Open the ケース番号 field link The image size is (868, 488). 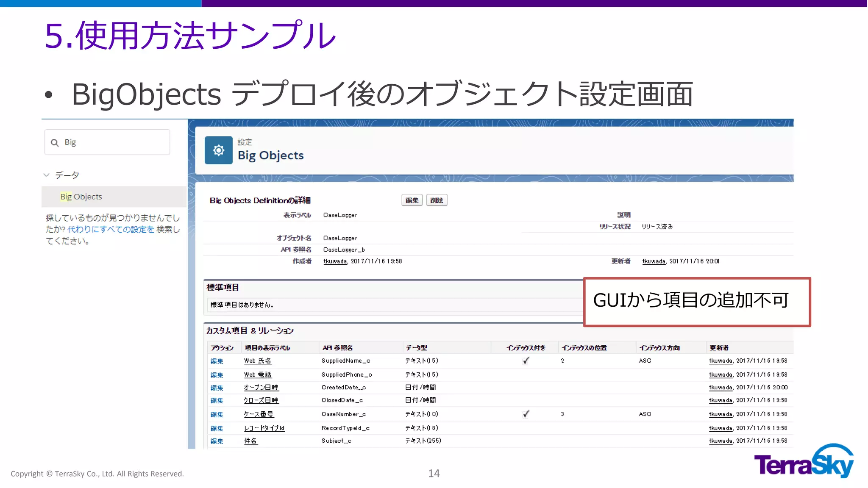pos(259,414)
